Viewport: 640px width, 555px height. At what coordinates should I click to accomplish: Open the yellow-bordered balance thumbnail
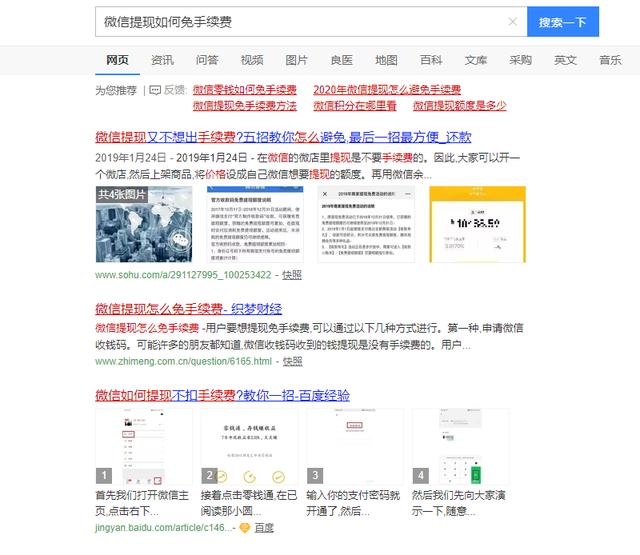[x=478, y=224]
